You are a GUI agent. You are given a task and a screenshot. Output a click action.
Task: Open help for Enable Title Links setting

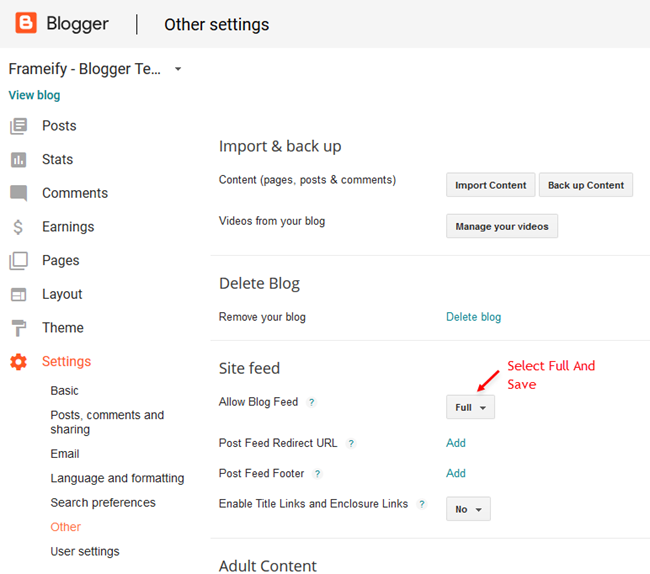click(422, 504)
